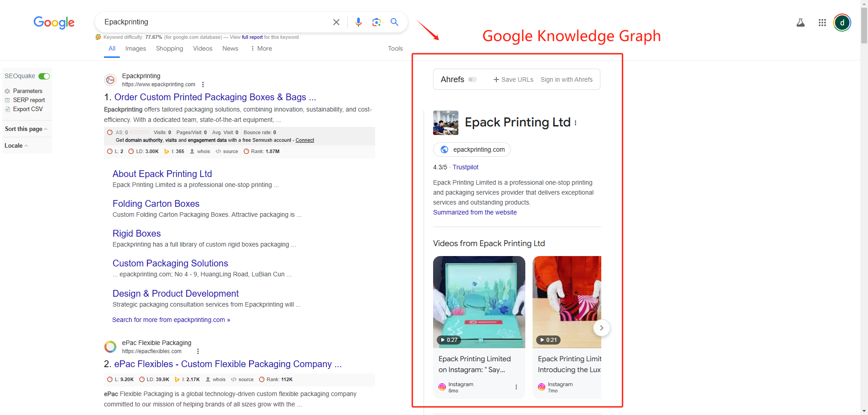Open the source code icon in SEOquake bar
This screenshot has height=415, width=868.
point(217,151)
